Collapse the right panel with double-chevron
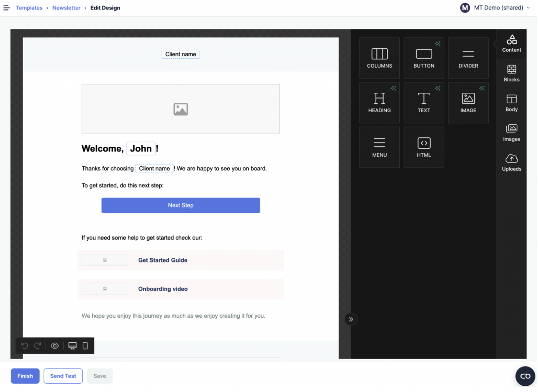This screenshot has height=392, width=538. [351, 319]
